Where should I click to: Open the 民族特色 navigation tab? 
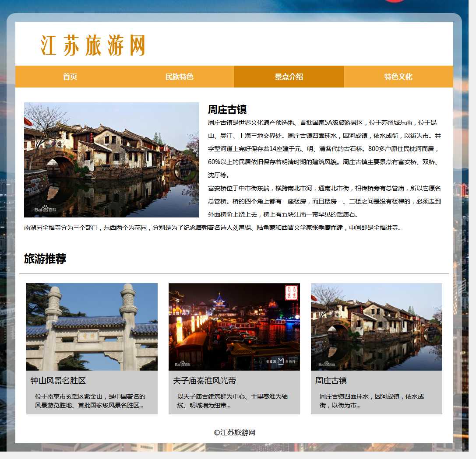click(x=180, y=77)
